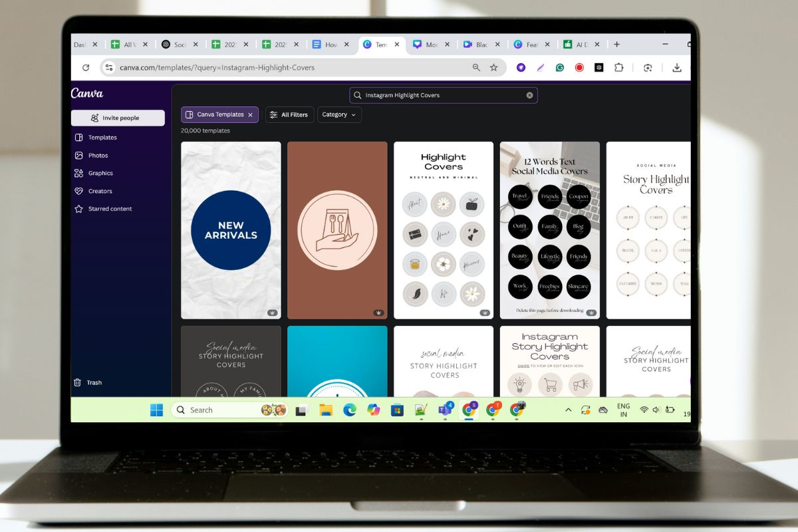Open the dark gray Story Highlight Covers template
The width and height of the screenshot is (798, 532).
[231, 361]
